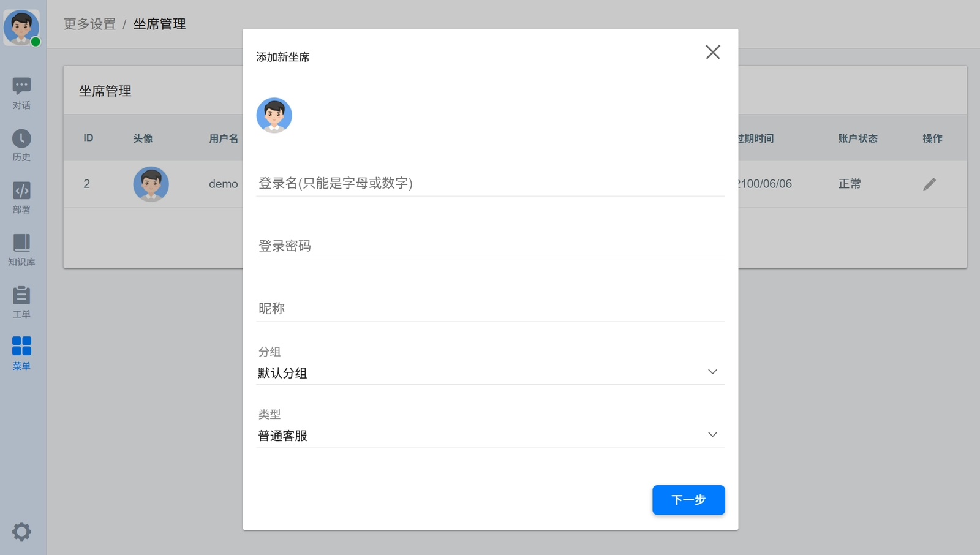The height and width of the screenshot is (555, 980).
Task: Go to 更多设置 breadcrumb link
Action: [x=89, y=24]
